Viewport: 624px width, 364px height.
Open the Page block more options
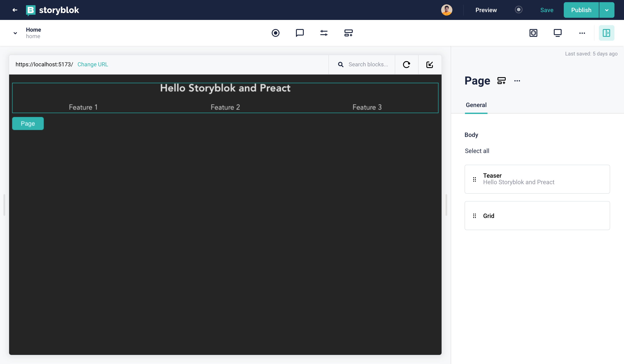[517, 81]
